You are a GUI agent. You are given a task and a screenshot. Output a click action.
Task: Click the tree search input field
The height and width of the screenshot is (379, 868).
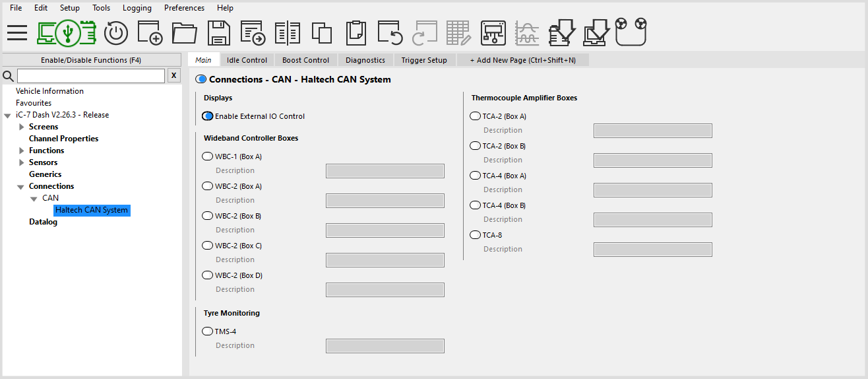click(x=90, y=75)
